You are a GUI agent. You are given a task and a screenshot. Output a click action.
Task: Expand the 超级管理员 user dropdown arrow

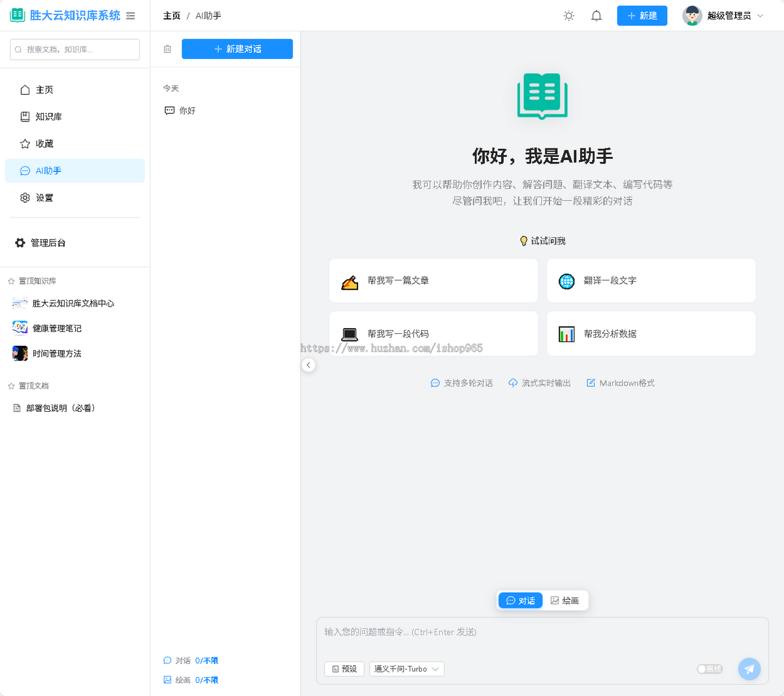(760, 16)
